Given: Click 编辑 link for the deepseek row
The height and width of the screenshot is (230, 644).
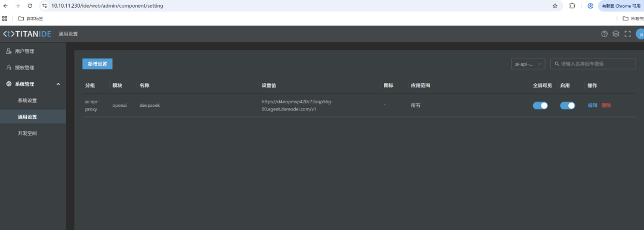Looking at the screenshot, I should point(592,105).
